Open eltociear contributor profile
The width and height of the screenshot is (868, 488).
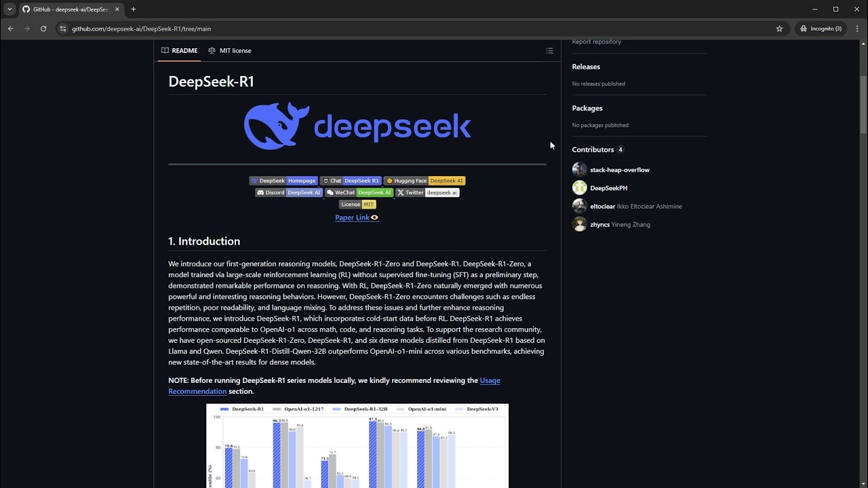[604, 206]
